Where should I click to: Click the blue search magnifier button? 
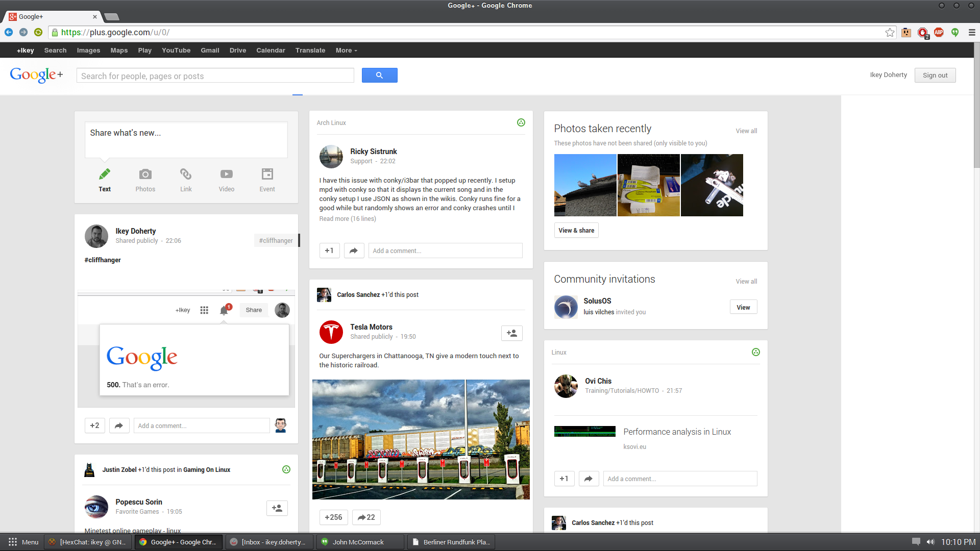pos(379,75)
